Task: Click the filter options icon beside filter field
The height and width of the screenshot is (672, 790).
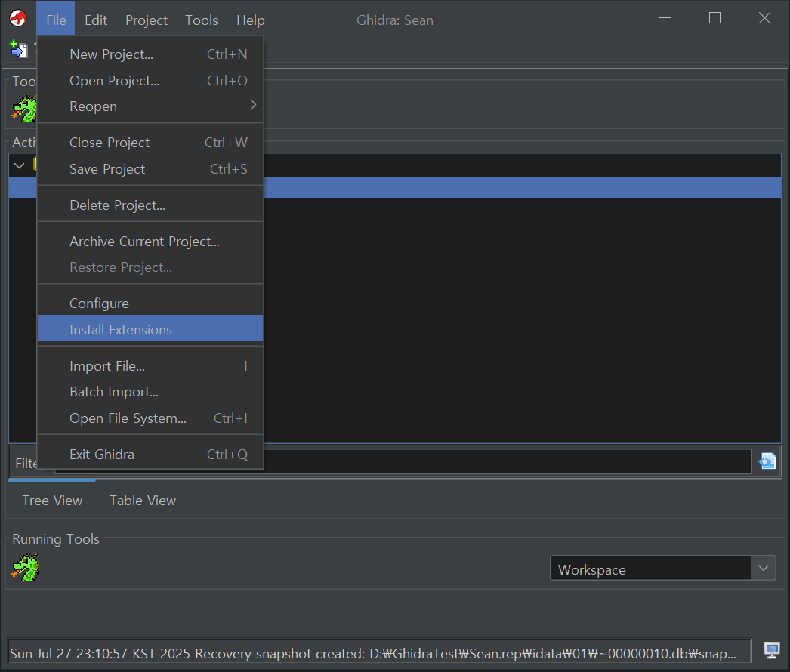Action: [767, 461]
